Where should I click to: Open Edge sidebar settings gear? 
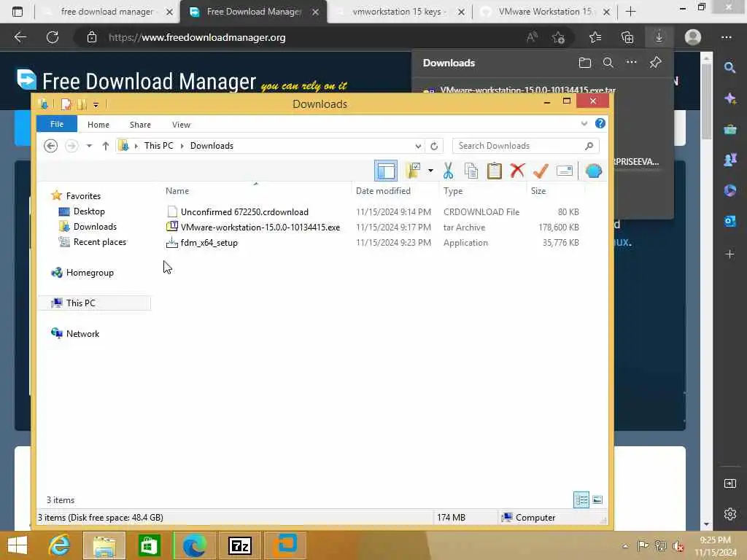pyautogui.click(x=729, y=514)
